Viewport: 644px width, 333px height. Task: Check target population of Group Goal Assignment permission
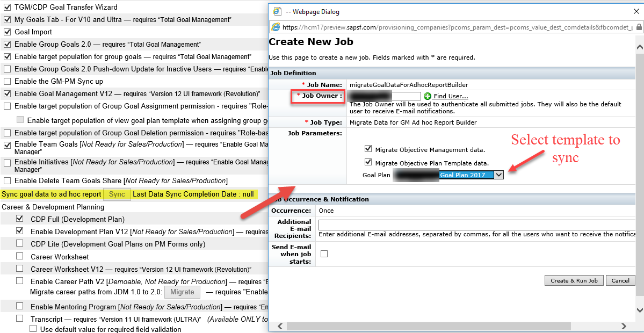click(7, 106)
